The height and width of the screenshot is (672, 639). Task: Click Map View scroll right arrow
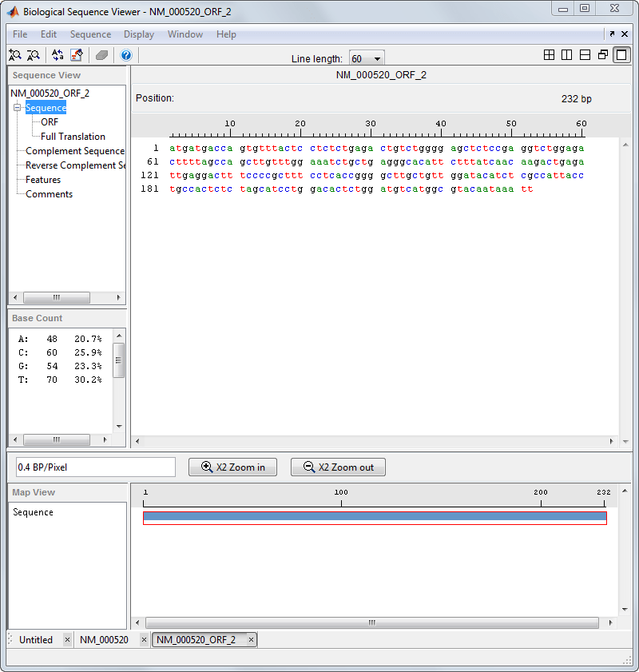point(610,622)
